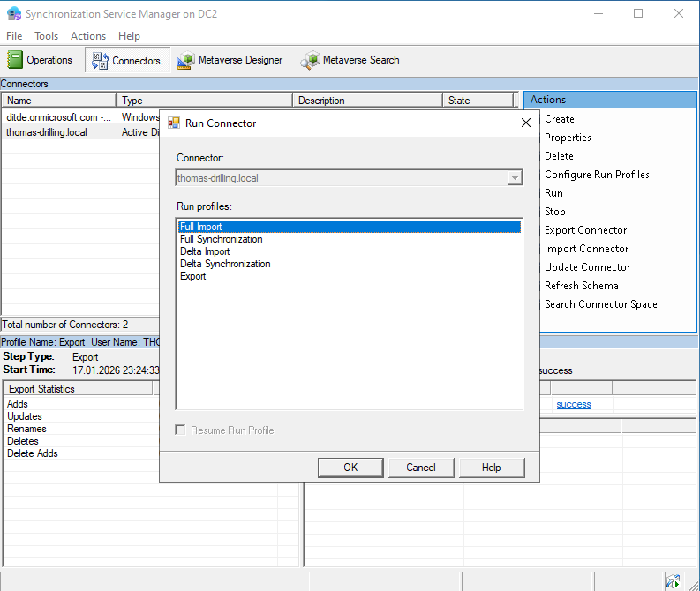The image size is (700, 591).
Task: Toggle the Resume Run Profile checkbox
Action: (x=180, y=430)
